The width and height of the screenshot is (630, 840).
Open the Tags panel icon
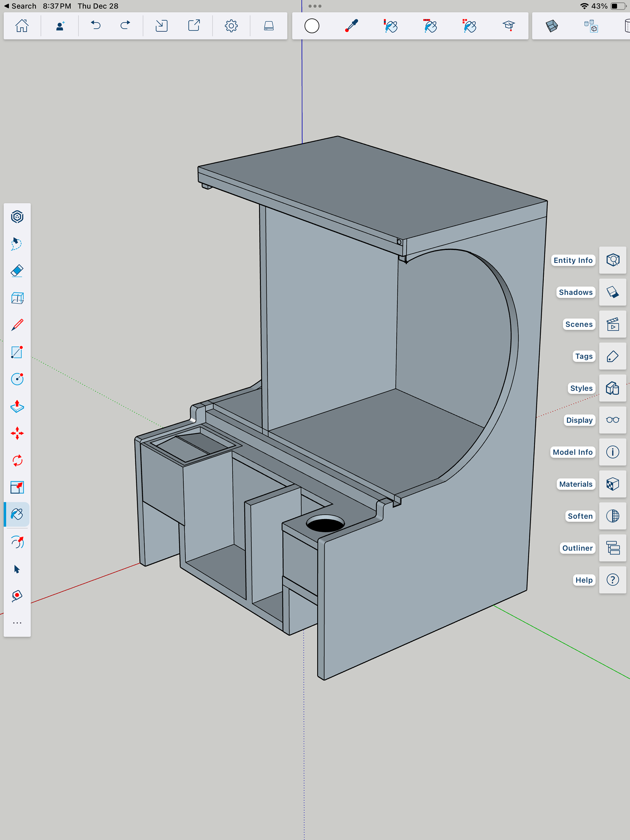point(612,356)
